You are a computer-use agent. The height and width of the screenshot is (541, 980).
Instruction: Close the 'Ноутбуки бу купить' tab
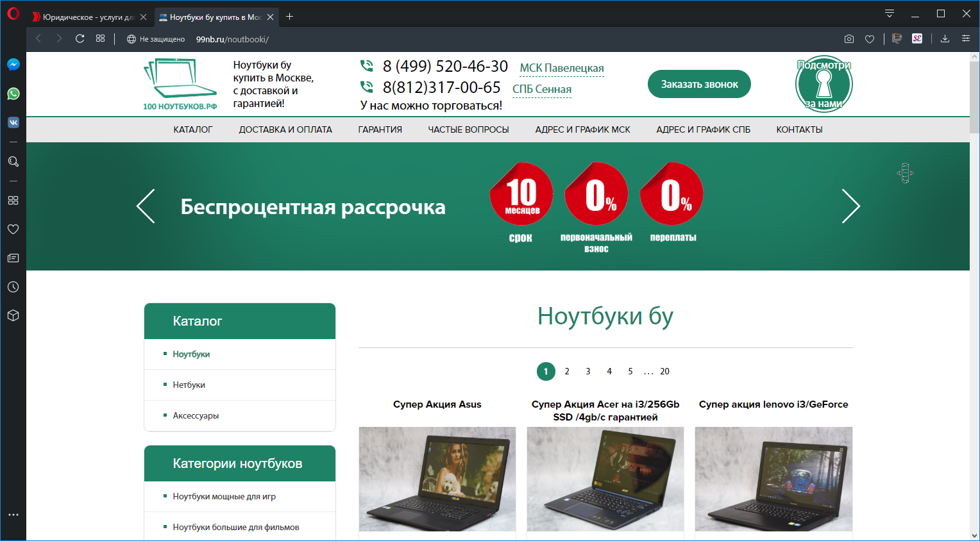[271, 17]
